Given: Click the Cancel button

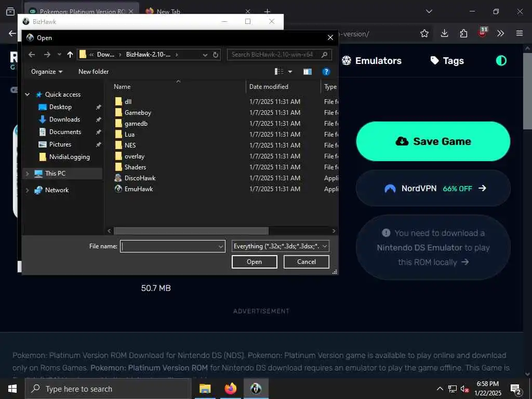Looking at the screenshot, I should click(306, 262).
